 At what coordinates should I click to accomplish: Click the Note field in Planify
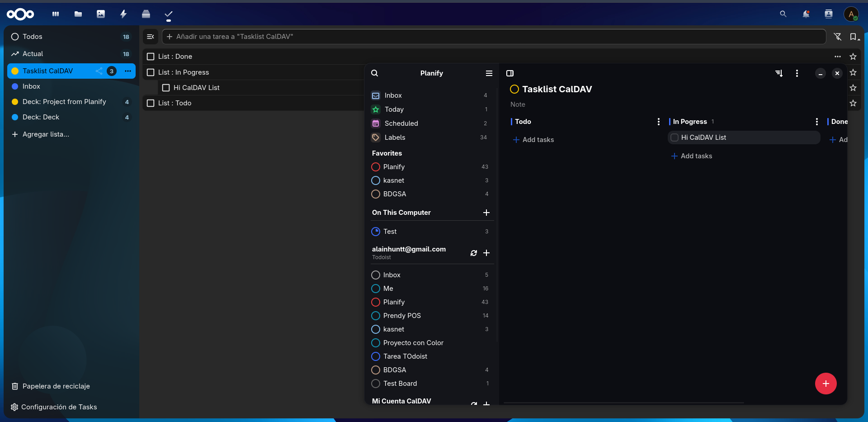[x=518, y=104]
